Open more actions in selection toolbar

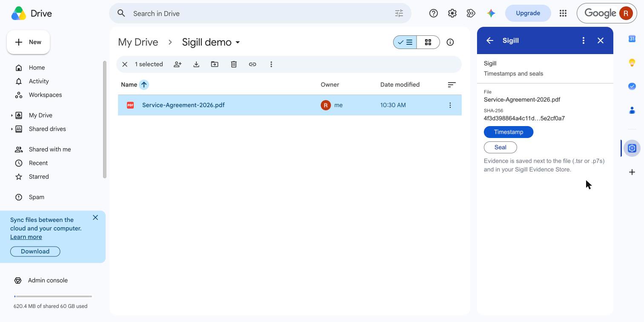271,64
